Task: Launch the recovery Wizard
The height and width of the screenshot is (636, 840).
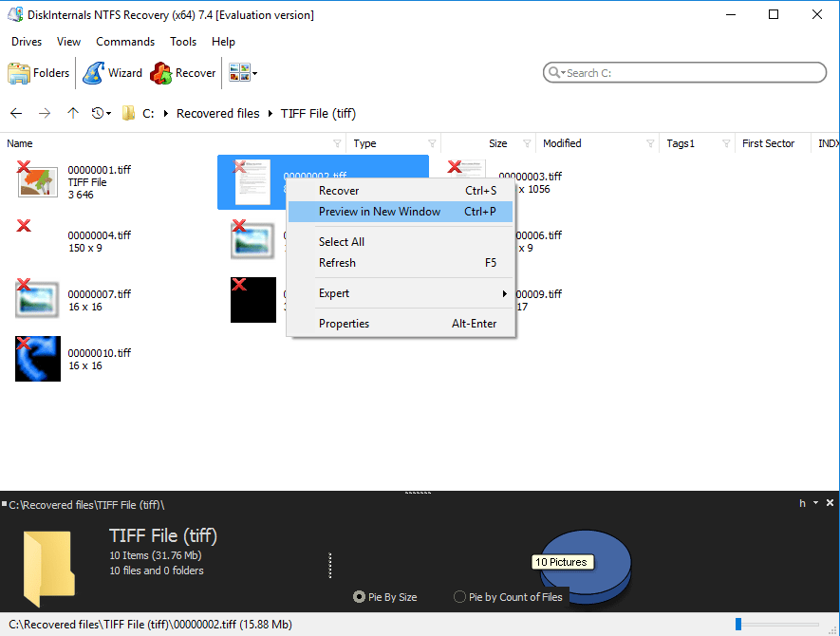Action: [112, 73]
